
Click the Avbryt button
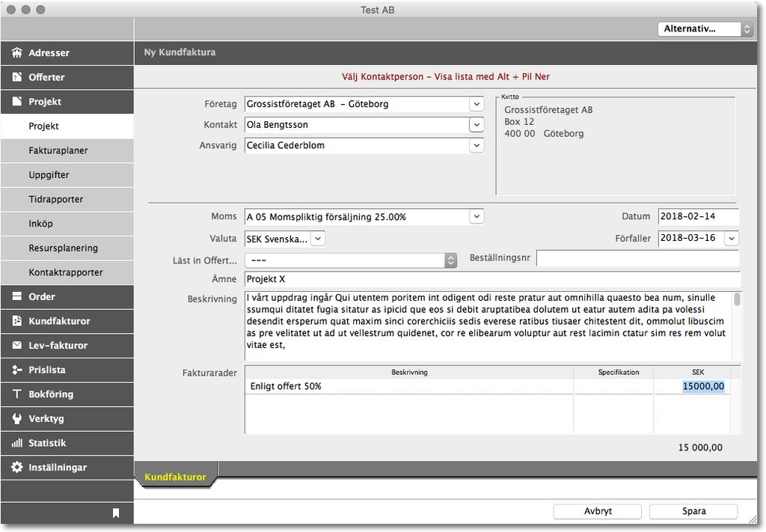click(598, 511)
